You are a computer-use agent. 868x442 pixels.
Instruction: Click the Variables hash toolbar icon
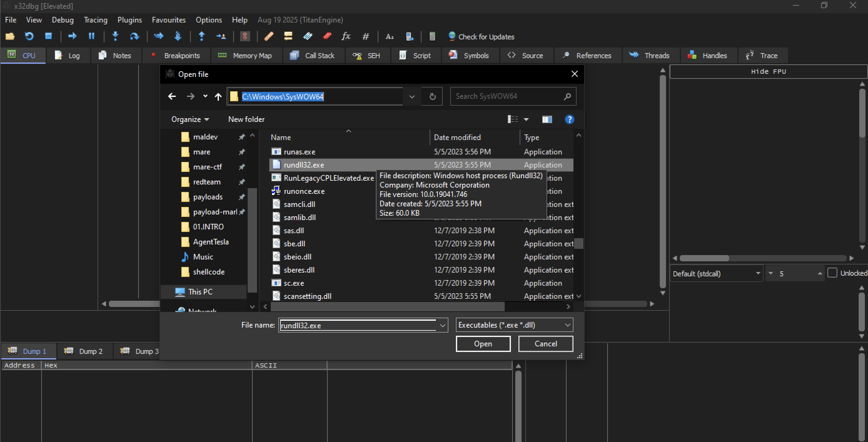pyautogui.click(x=366, y=36)
